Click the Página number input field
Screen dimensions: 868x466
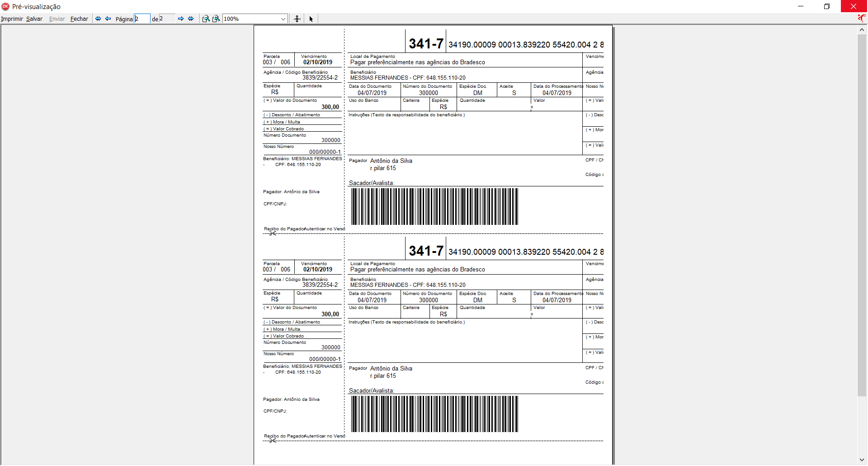[142, 19]
